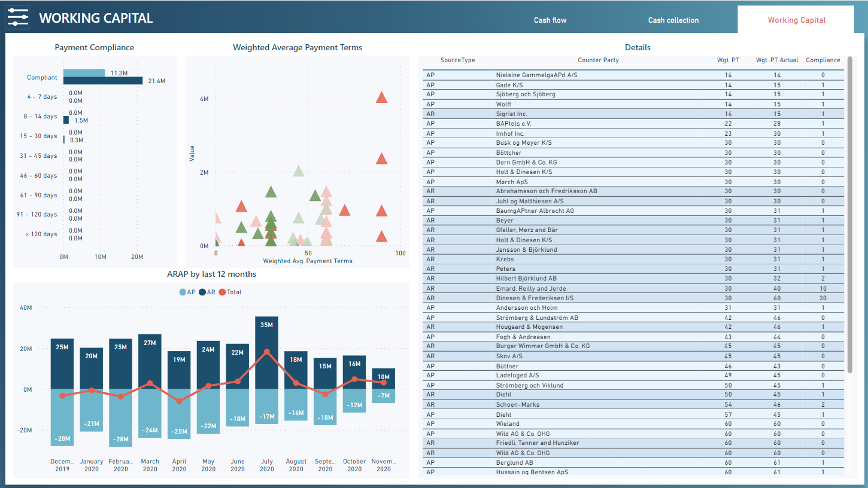Select the Total line point at July 2020
Image resolution: width=868 pixels, height=488 pixels.
point(267,352)
